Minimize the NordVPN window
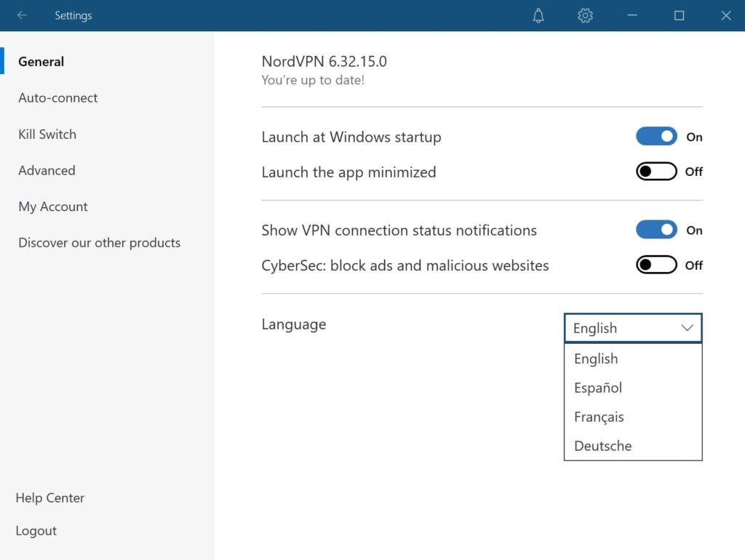This screenshot has width=745, height=560. tap(632, 15)
